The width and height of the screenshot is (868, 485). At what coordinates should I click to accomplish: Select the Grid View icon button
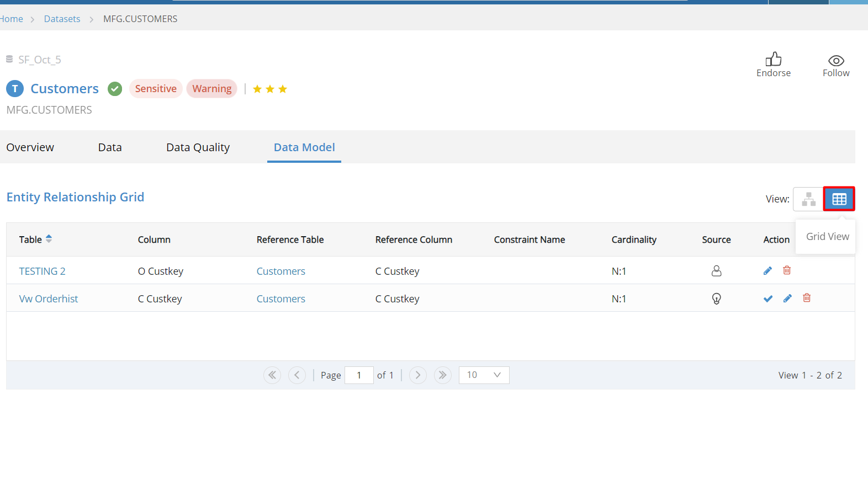839,199
